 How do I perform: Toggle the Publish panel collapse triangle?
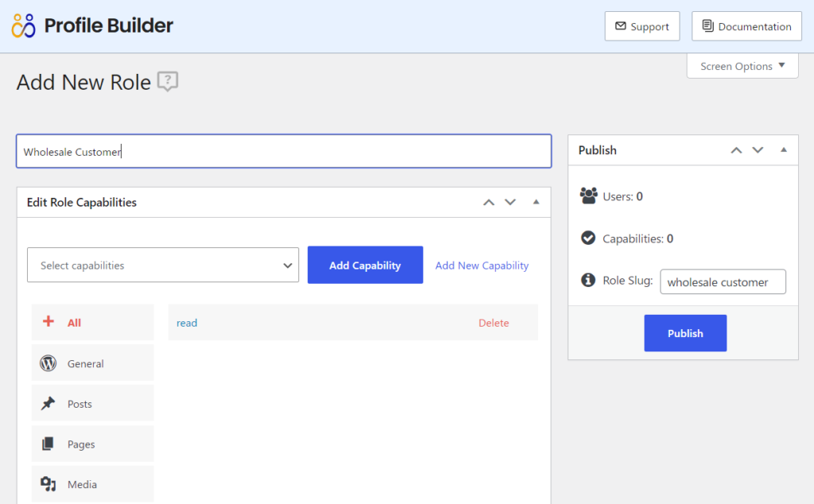[x=784, y=150]
